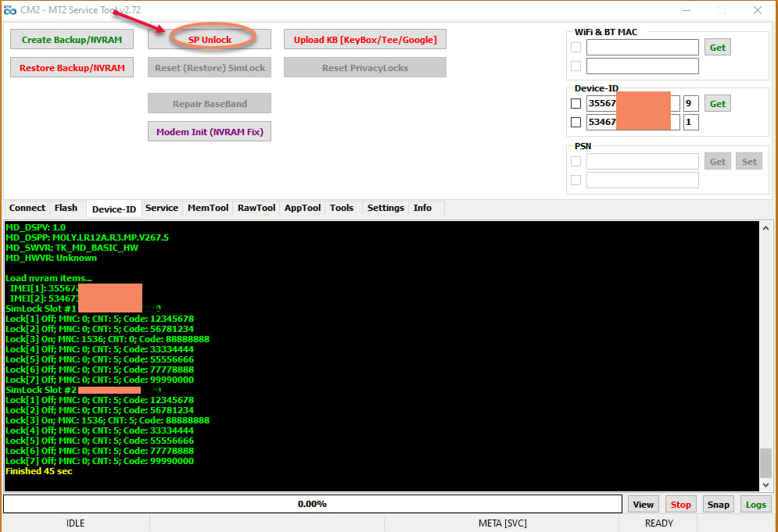Open the RawTool tab
Screen dimensions: 778x532
[x=256, y=209]
